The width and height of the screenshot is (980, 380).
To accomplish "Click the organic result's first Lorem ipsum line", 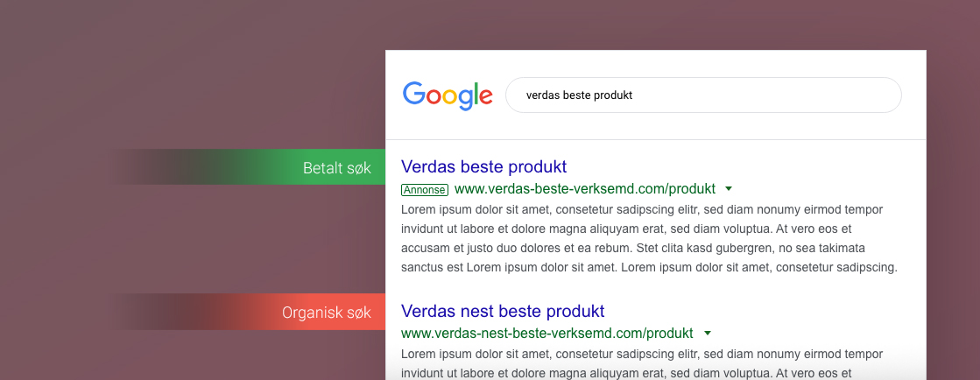I will (x=642, y=354).
